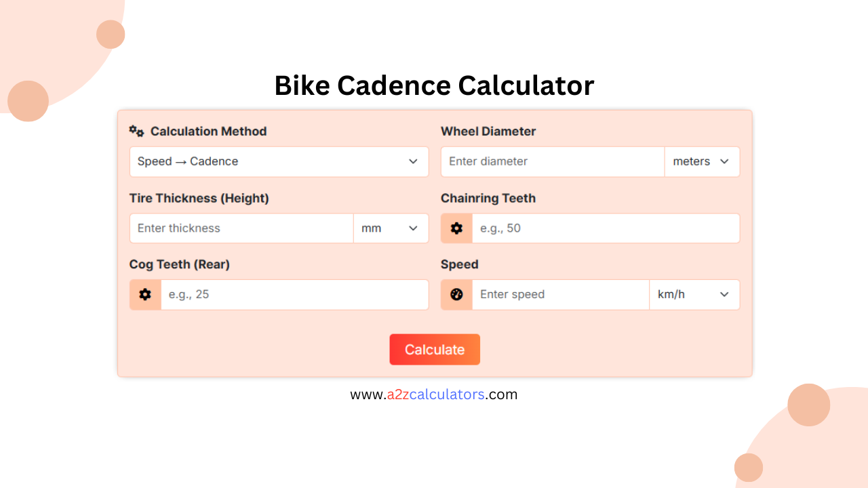Click the gear icon in Cog Teeth field
Viewport: 868px width, 488px height.
tap(144, 294)
